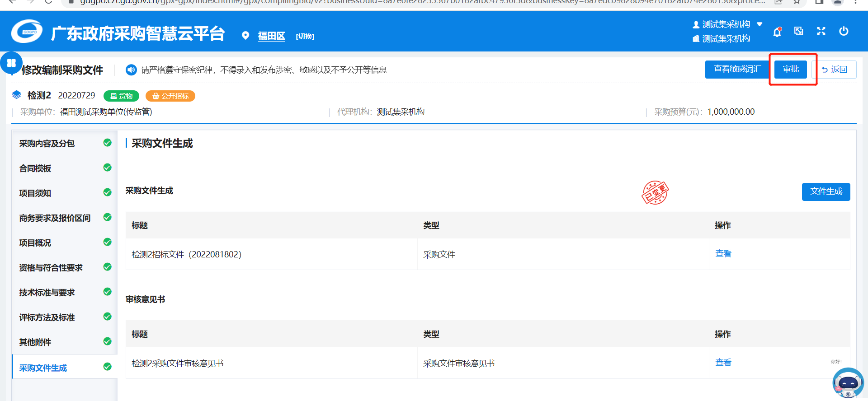The height and width of the screenshot is (401, 868).
Task: Toggle fullscreen with the expand arrows icon
Action: click(821, 31)
